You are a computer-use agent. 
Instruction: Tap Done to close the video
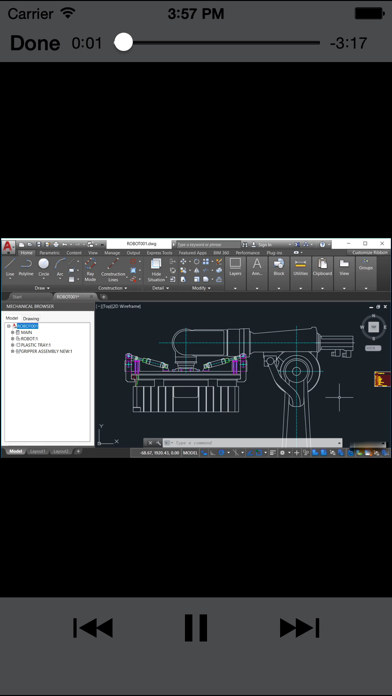[35, 43]
